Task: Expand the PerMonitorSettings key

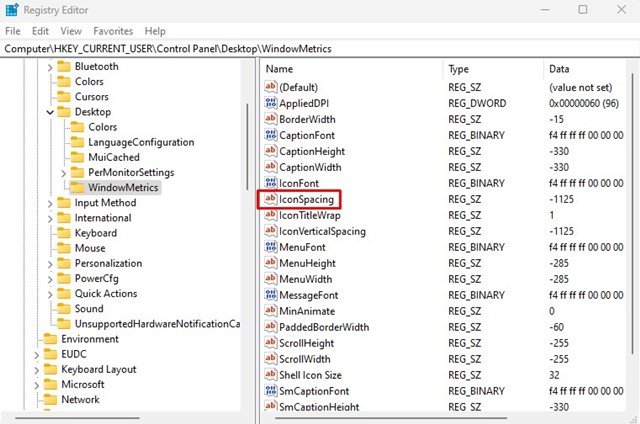Action: (63, 173)
